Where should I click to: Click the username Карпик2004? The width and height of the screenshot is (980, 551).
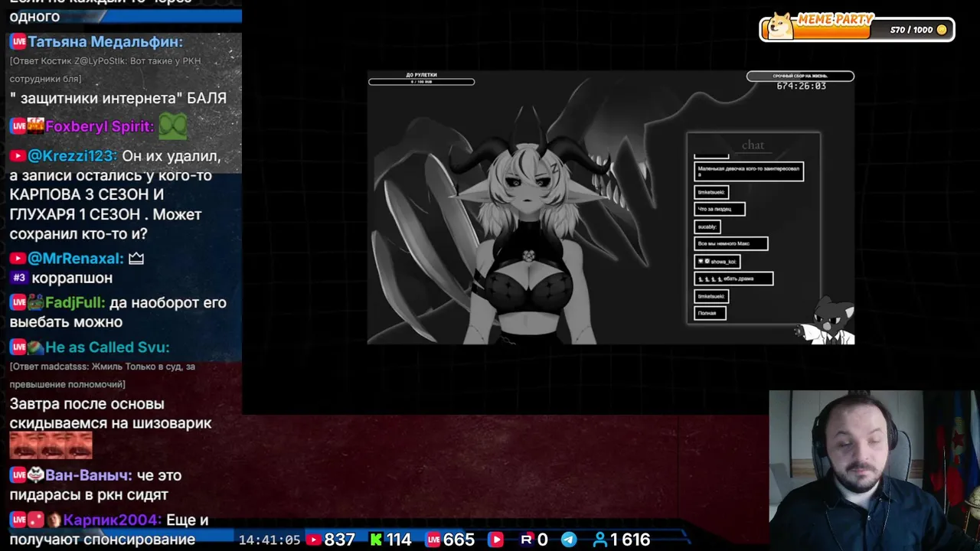[113, 520]
